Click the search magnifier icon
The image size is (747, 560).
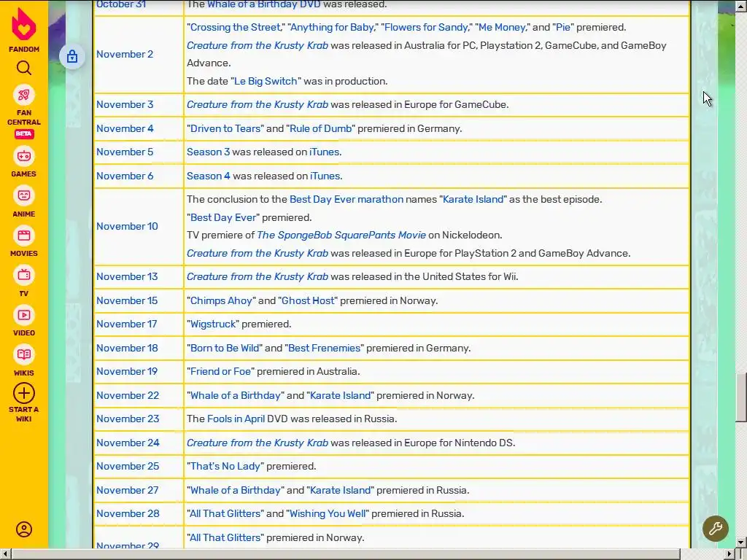tap(24, 68)
